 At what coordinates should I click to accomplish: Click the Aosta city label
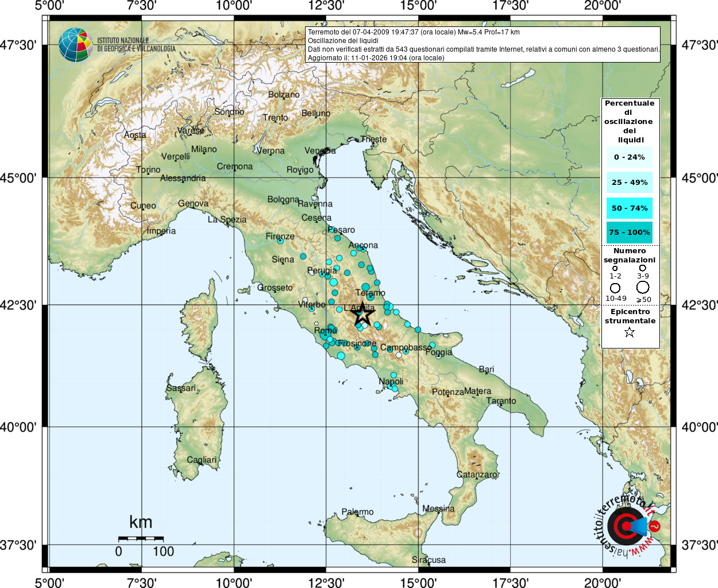pyautogui.click(x=135, y=135)
